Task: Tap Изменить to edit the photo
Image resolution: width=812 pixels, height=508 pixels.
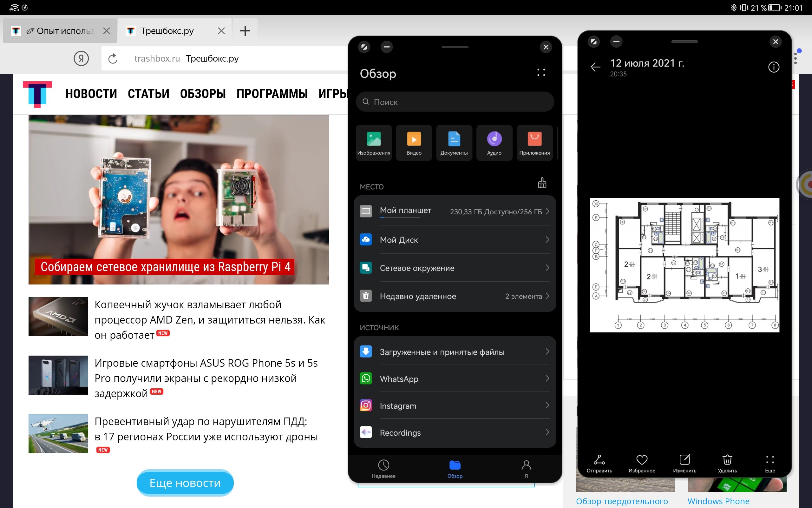Action: (684, 463)
